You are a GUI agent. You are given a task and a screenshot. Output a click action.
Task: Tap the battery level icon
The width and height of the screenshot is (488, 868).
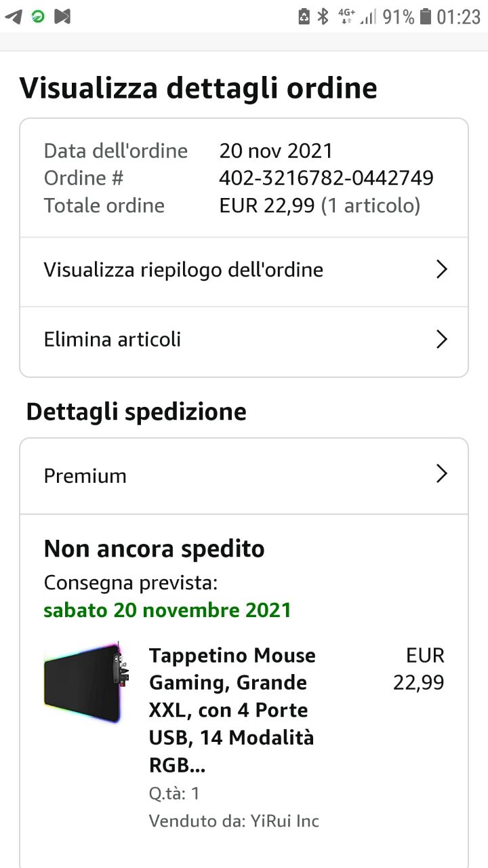tap(426, 16)
